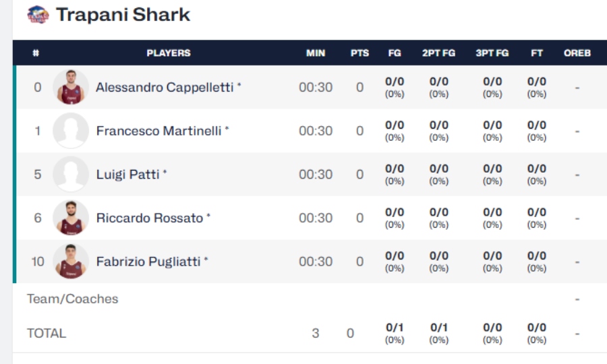Sort table by MIN column

[316, 53]
